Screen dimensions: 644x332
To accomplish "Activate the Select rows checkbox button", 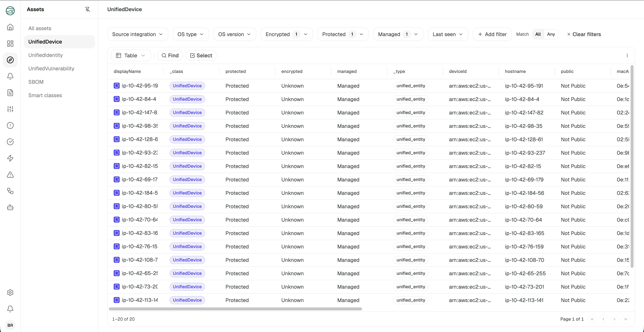I will pyautogui.click(x=201, y=55).
